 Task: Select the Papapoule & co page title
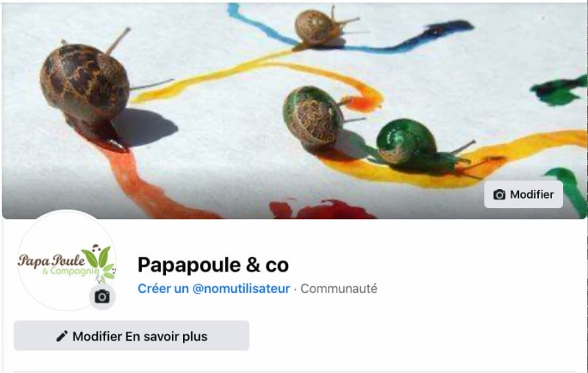point(213,265)
